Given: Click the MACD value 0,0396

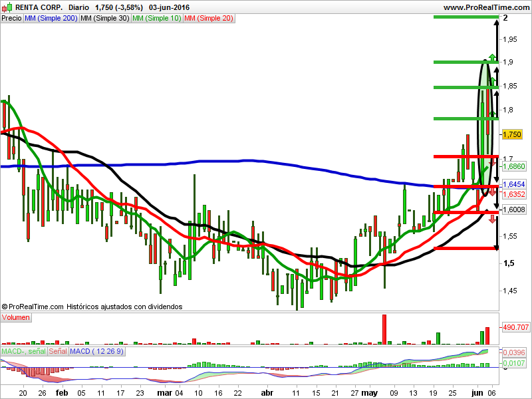Looking at the screenshot, I should [x=514, y=352].
